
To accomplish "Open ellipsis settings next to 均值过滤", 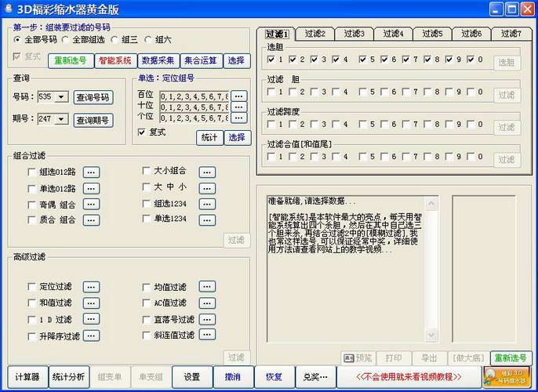I will pos(207,287).
